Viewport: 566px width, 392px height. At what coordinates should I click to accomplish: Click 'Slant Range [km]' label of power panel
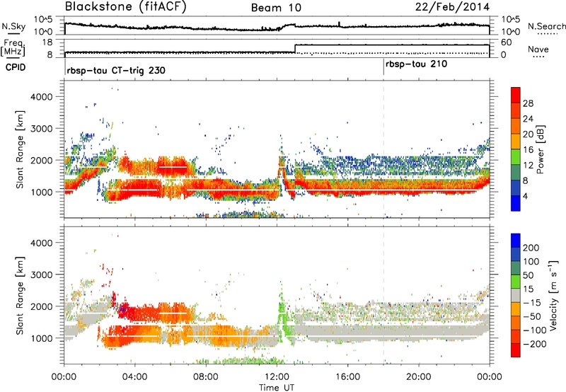(x=20, y=149)
